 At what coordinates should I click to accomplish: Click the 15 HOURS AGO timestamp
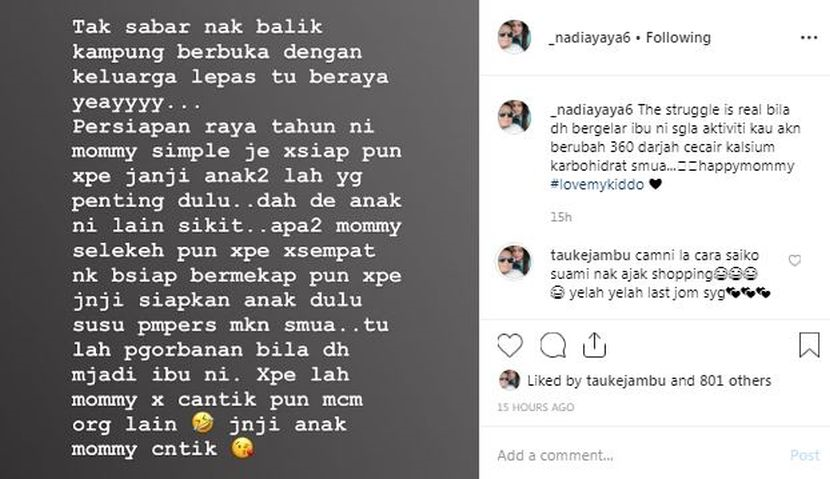pos(536,407)
